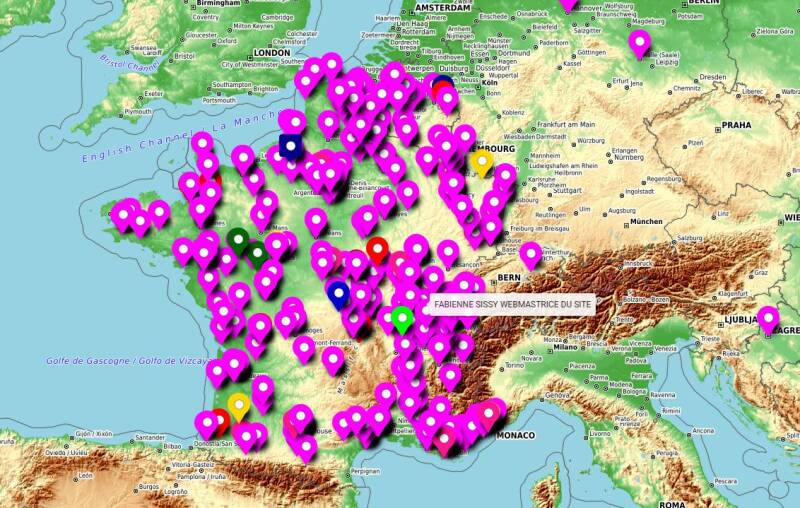Click the red marker near Donostia San Sebastián
Viewport: 800px width, 508px height.
tap(222, 420)
